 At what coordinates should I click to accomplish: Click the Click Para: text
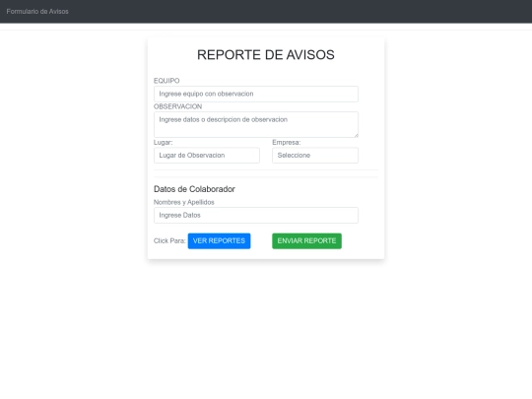tap(169, 241)
